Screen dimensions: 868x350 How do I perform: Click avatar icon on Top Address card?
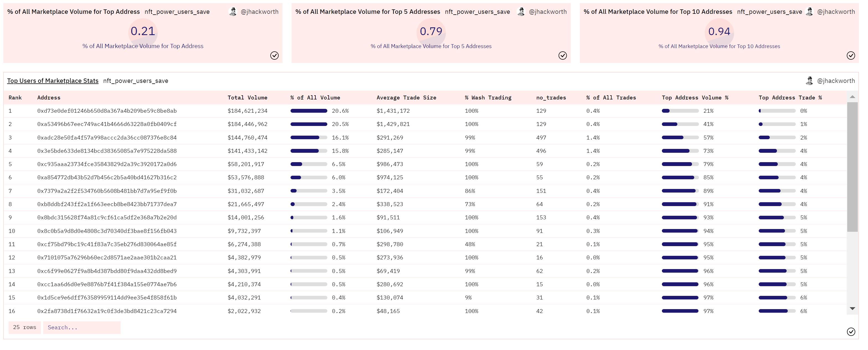(232, 12)
